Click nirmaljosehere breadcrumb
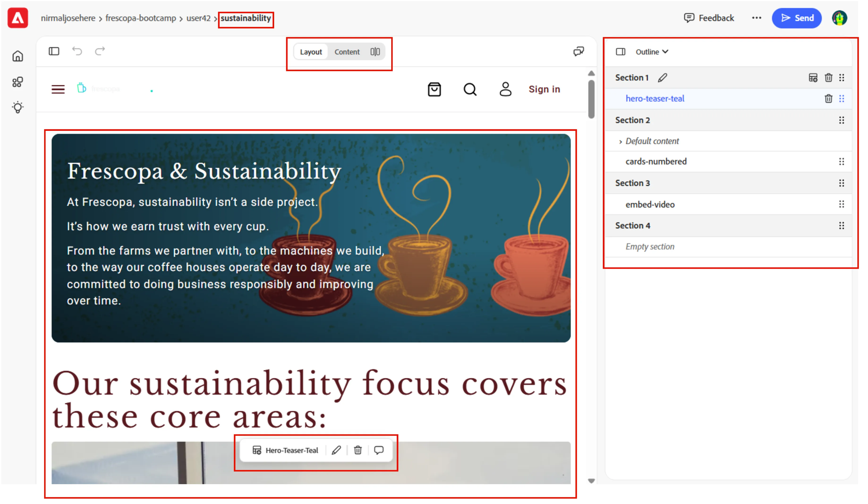 pyautogui.click(x=68, y=18)
